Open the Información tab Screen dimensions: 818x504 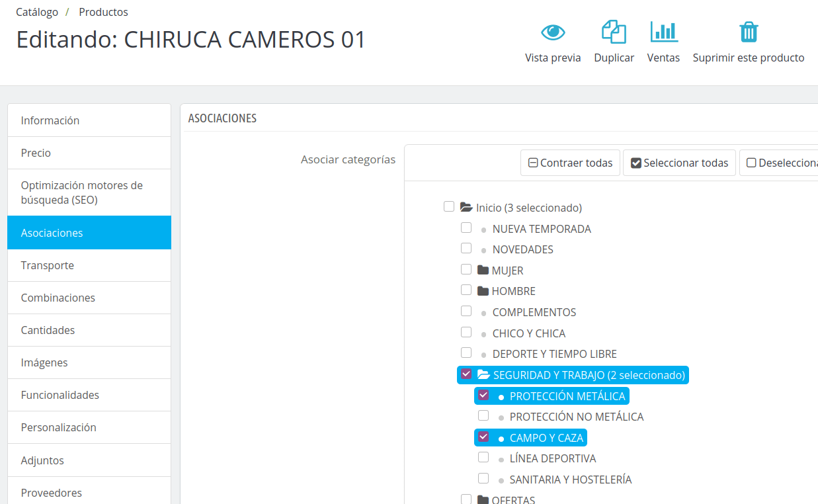[x=89, y=120]
